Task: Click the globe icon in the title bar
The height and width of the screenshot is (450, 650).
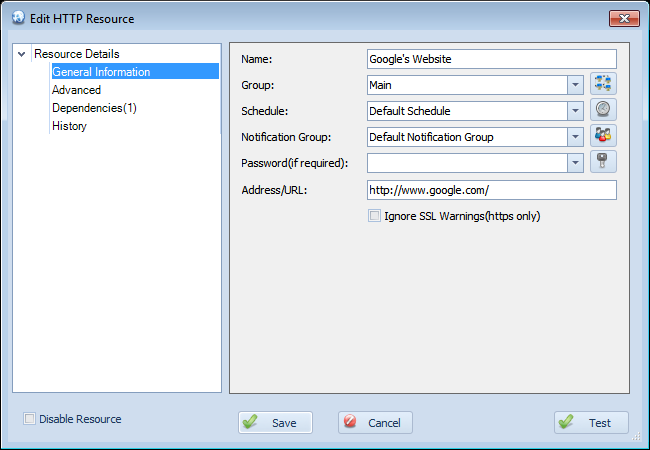Action: [18, 18]
